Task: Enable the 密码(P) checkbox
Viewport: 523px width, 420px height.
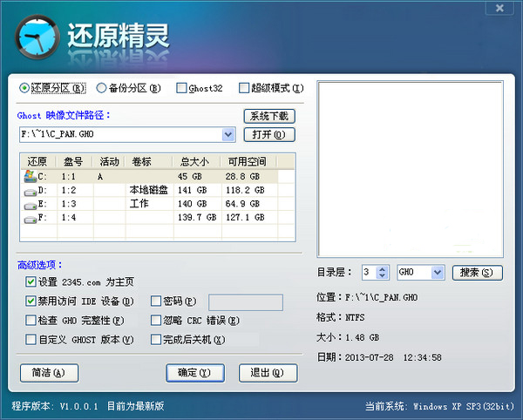Action: click(156, 301)
